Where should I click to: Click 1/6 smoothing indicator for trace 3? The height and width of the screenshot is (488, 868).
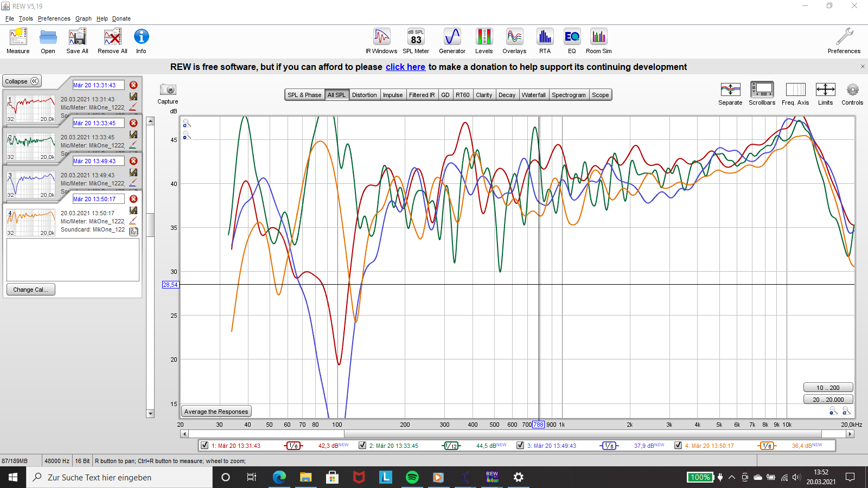point(609,446)
